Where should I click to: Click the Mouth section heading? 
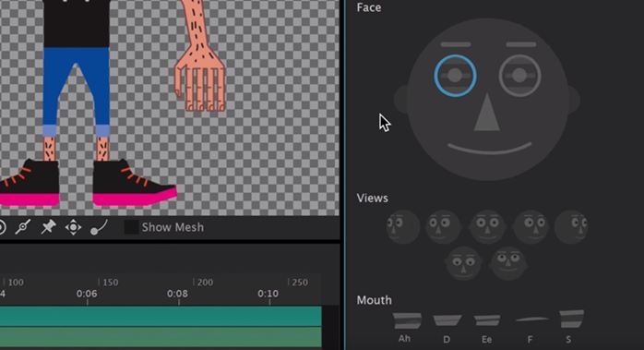375,300
